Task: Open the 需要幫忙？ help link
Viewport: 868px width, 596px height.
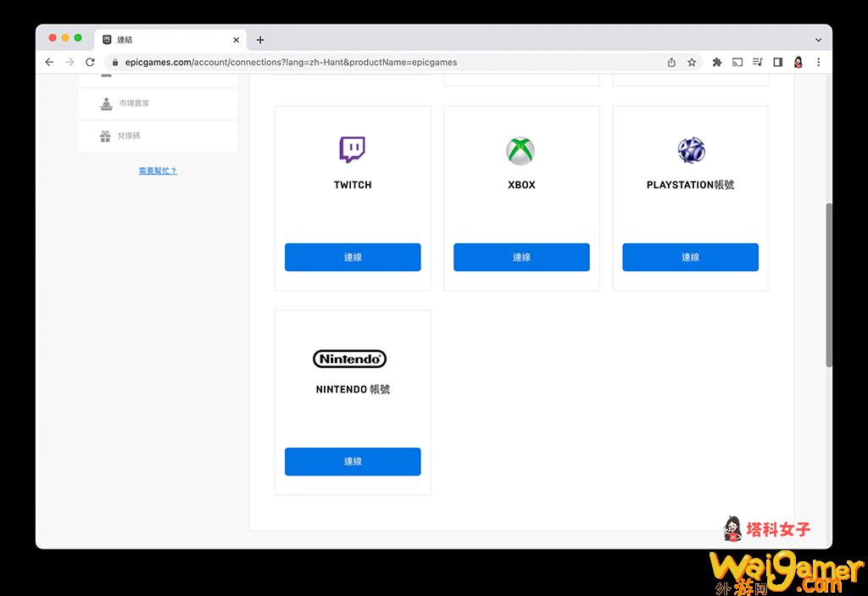Action: pos(158,170)
